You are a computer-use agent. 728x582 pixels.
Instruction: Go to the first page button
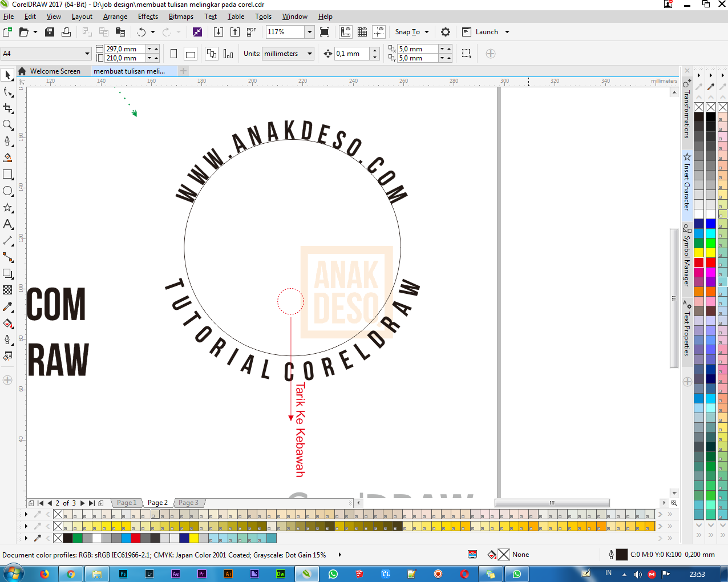point(41,503)
